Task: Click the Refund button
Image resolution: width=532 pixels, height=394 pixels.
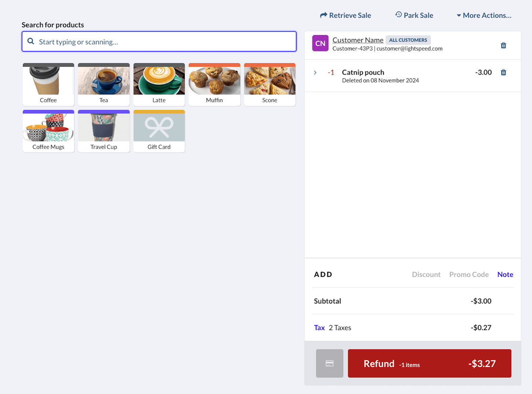Action: click(429, 363)
